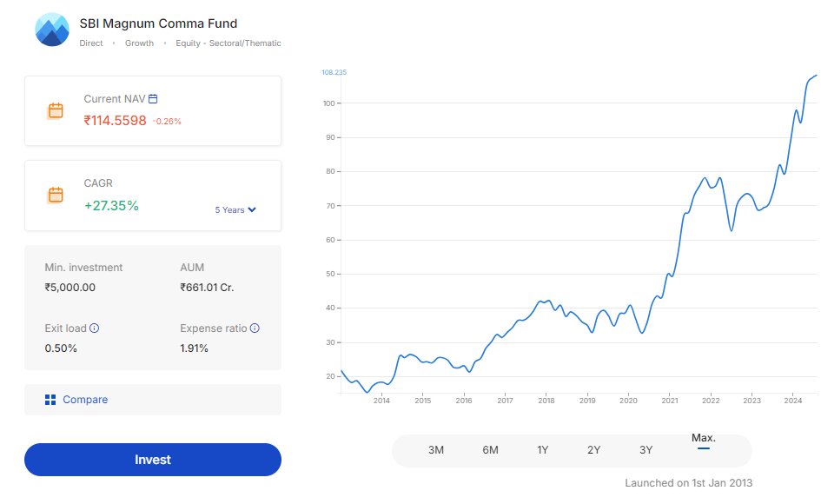Click the 100 y-axis label
The height and width of the screenshot is (504, 821).
[328, 103]
